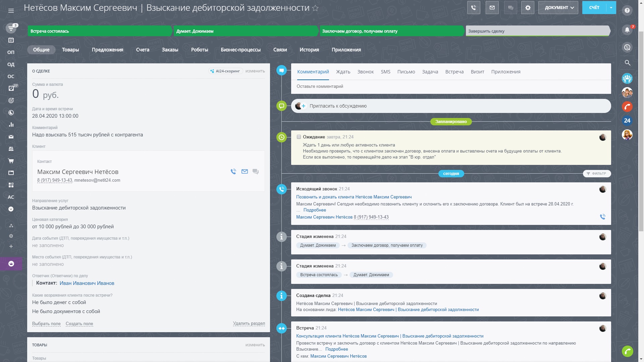Click the green call button at bottom right

point(627,351)
